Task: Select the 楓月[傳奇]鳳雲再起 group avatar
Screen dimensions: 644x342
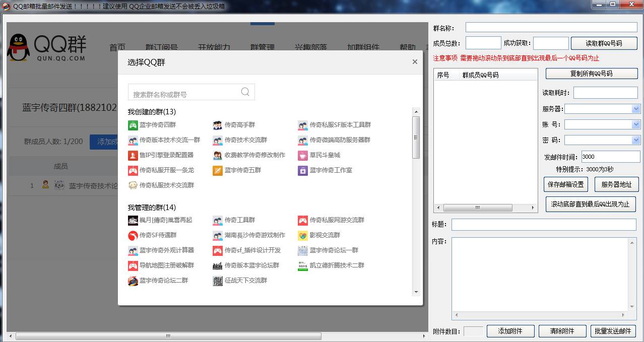Action: [133, 220]
